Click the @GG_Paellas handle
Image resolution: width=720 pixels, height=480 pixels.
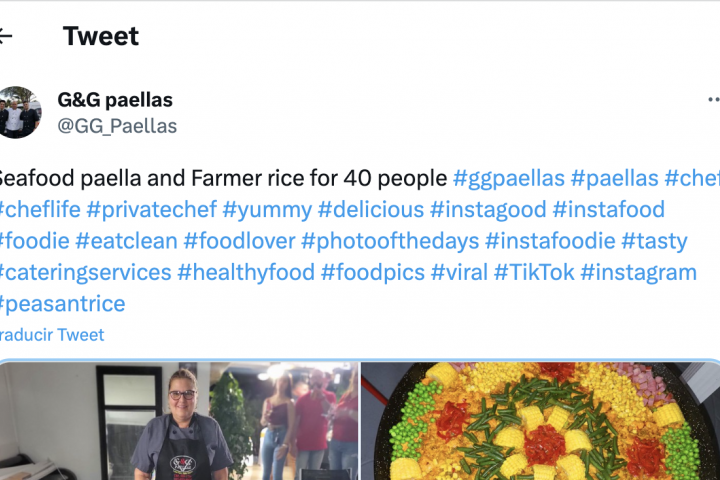(117, 126)
